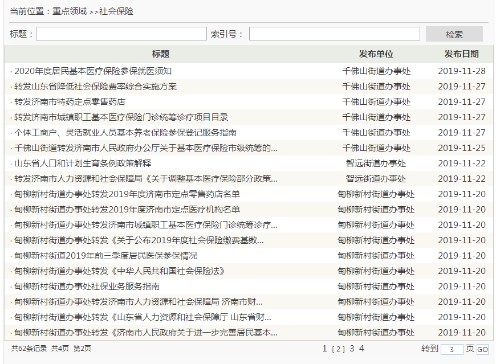Click the 第2页 current page text
This screenshot has width=500, height=364.
pos(82,349)
